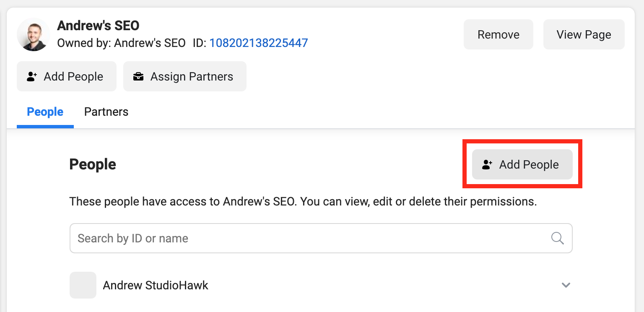Screen dimensions: 644x312
Task: Click the bold People section heading
Action: pos(93,164)
